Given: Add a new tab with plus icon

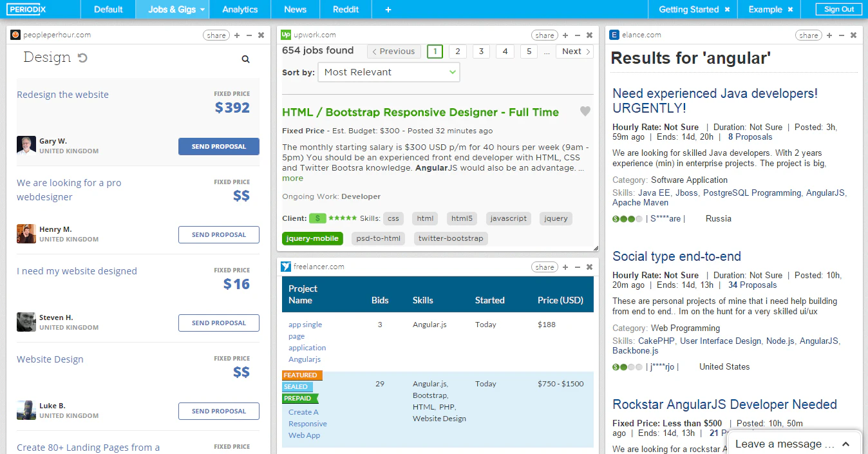Looking at the screenshot, I should [x=388, y=10].
